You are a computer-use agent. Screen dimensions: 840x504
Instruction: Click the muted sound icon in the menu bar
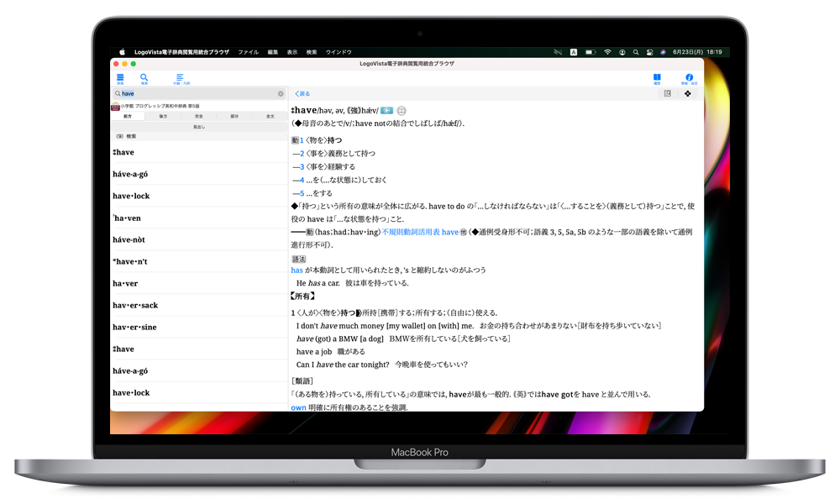[558, 52]
